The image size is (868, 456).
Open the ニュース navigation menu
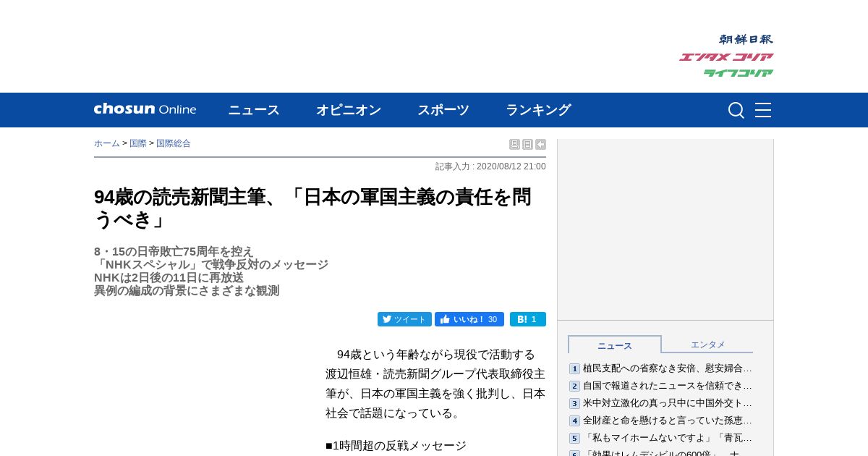(x=254, y=110)
